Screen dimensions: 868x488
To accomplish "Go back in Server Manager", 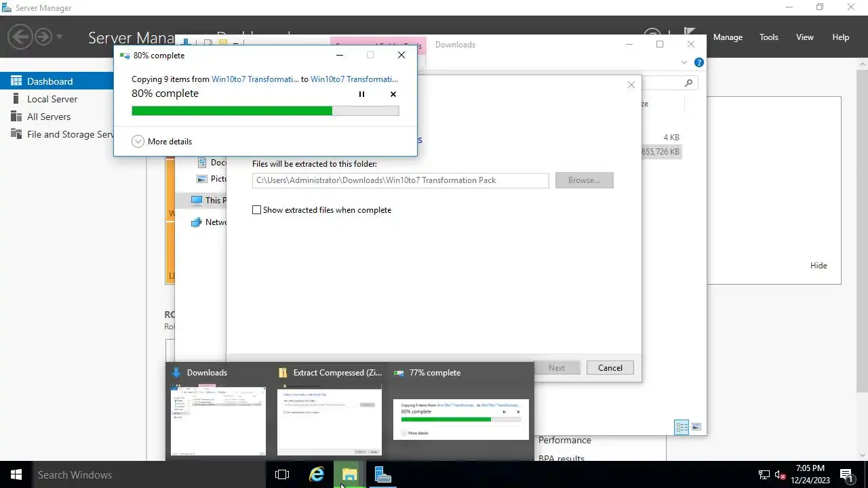I will 20,37.
